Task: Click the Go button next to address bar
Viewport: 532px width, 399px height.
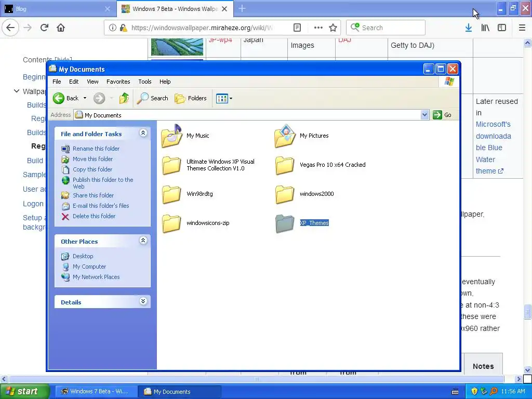Action: (x=442, y=115)
